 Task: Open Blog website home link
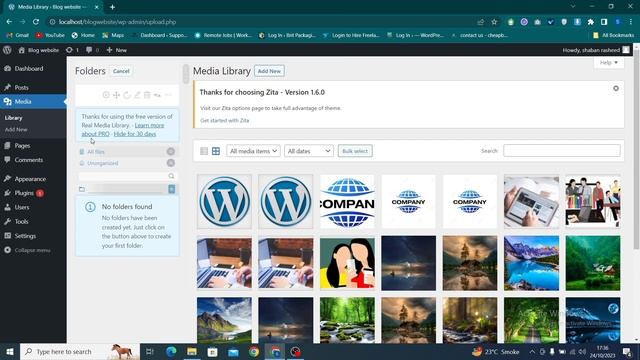click(39, 50)
